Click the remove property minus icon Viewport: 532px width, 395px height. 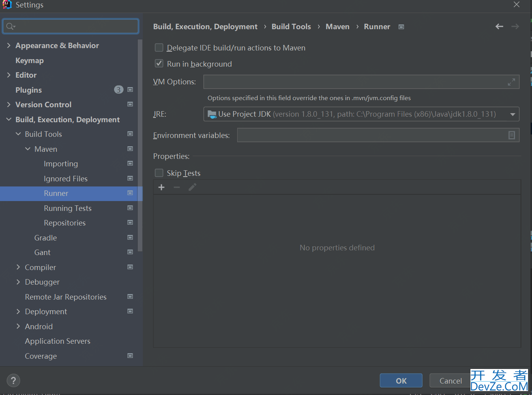click(177, 187)
